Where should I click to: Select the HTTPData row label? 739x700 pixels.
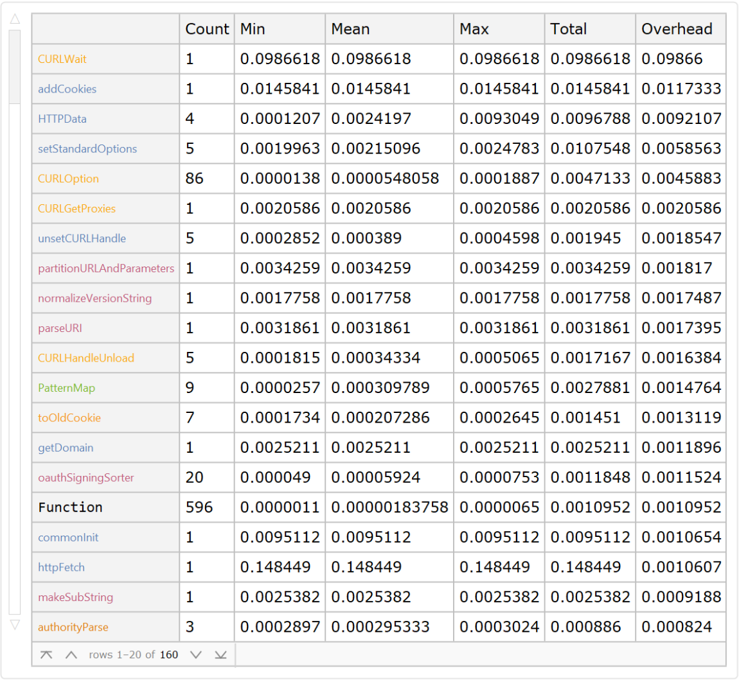point(62,119)
